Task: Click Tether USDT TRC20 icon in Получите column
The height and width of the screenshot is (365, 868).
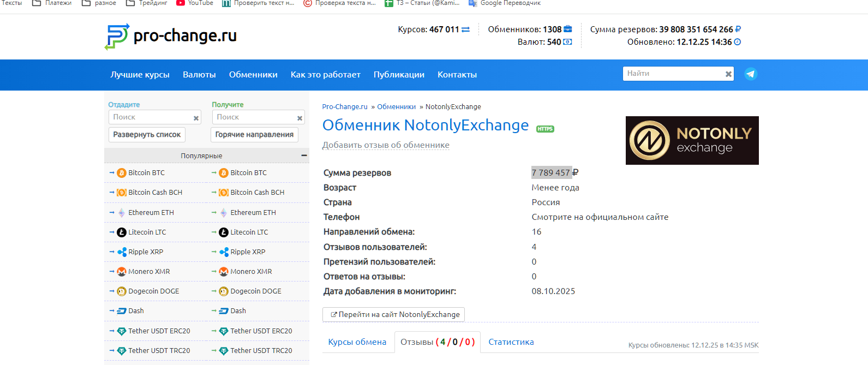Action: tap(224, 351)
